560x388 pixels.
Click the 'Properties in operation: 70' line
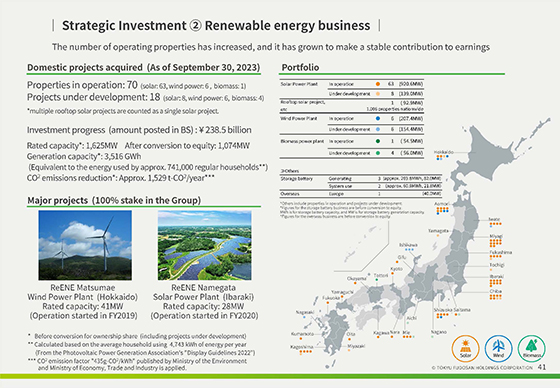tap(136, 85)
